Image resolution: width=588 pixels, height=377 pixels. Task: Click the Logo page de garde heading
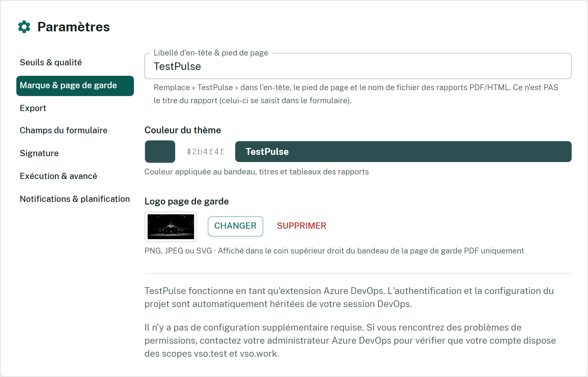tap(187, 201)
